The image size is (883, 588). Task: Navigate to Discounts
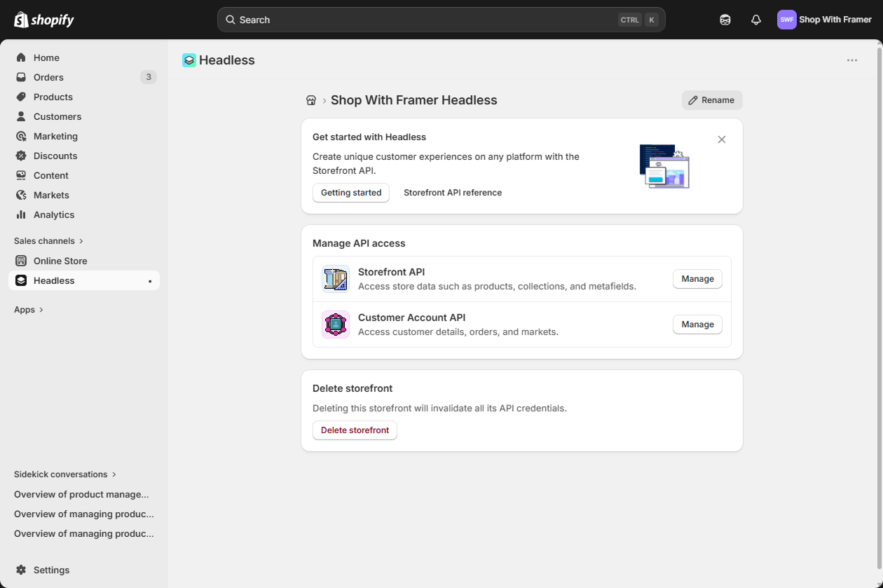(x=84, y=156)
